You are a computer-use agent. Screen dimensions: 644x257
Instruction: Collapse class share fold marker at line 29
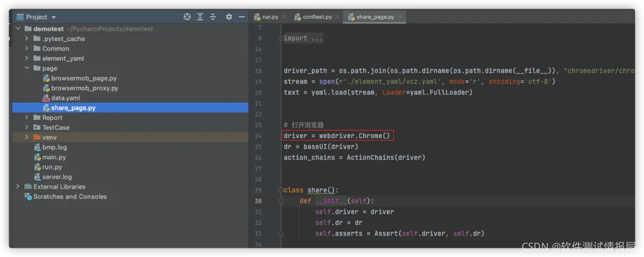281,190
